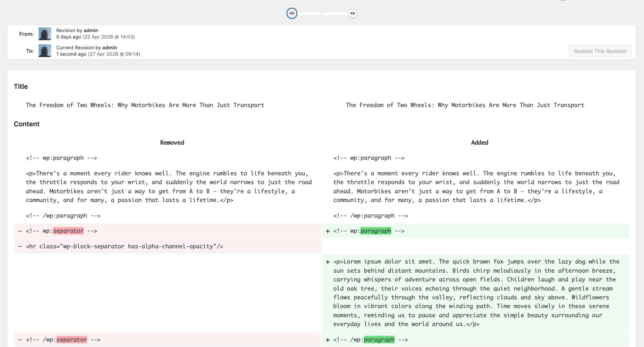Click the left 'There's a moment' paragraph
Screen dimensions: 644x347
pos(169,187)
